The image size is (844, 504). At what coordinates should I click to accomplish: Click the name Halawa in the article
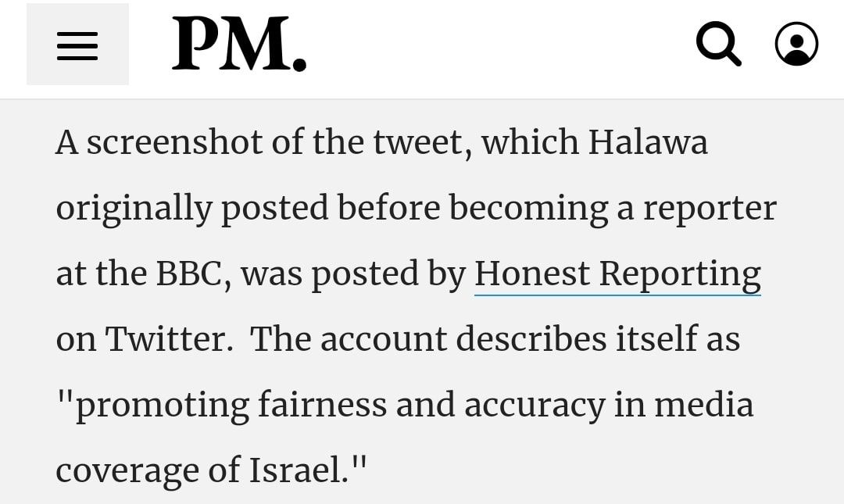(648, 142)
